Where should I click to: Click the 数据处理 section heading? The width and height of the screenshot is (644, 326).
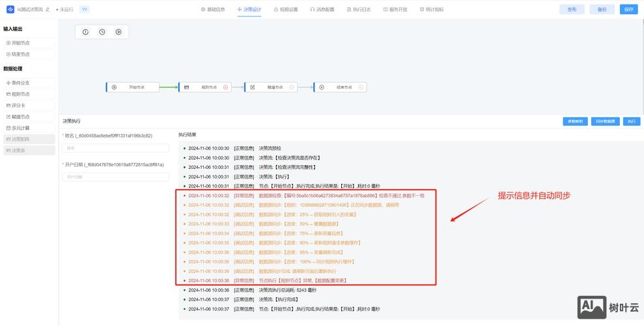(13, 68)
